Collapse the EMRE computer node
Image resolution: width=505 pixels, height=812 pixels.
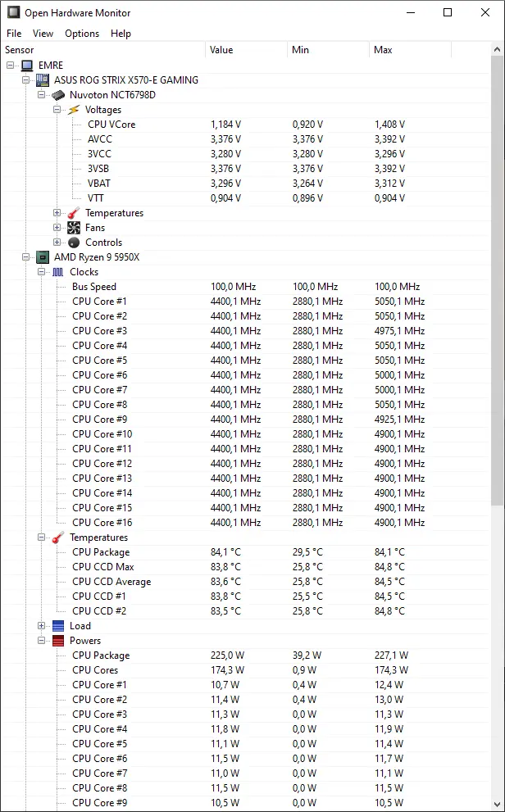click(x=11, y=66)
